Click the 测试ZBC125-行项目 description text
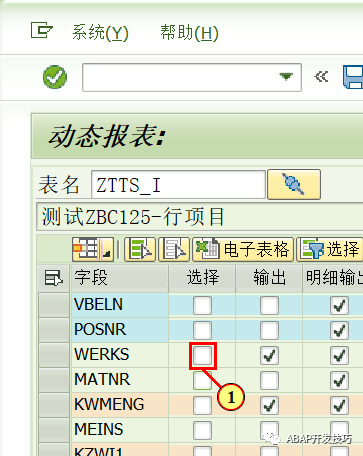Viewport: 363px width, 456px height. pyautogui.click(x=133, y=217)
